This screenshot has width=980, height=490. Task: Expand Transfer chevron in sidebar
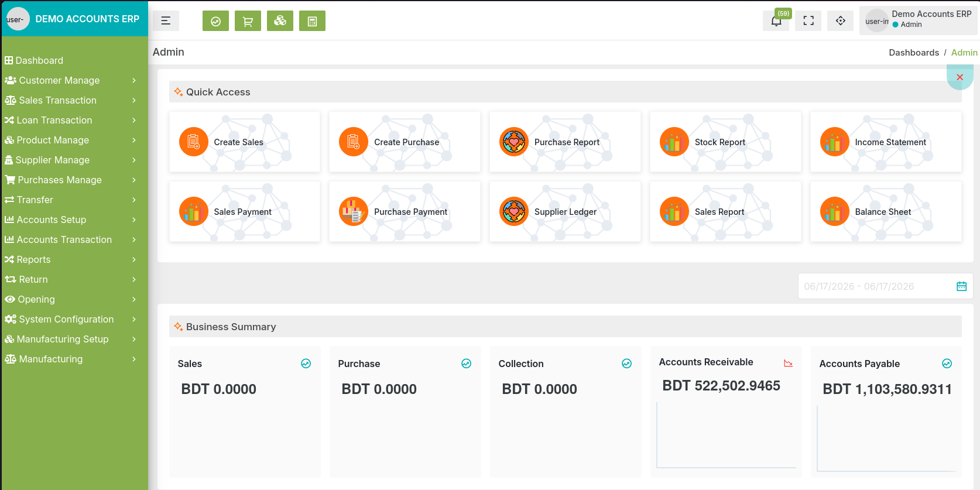(x=134, y=200)
